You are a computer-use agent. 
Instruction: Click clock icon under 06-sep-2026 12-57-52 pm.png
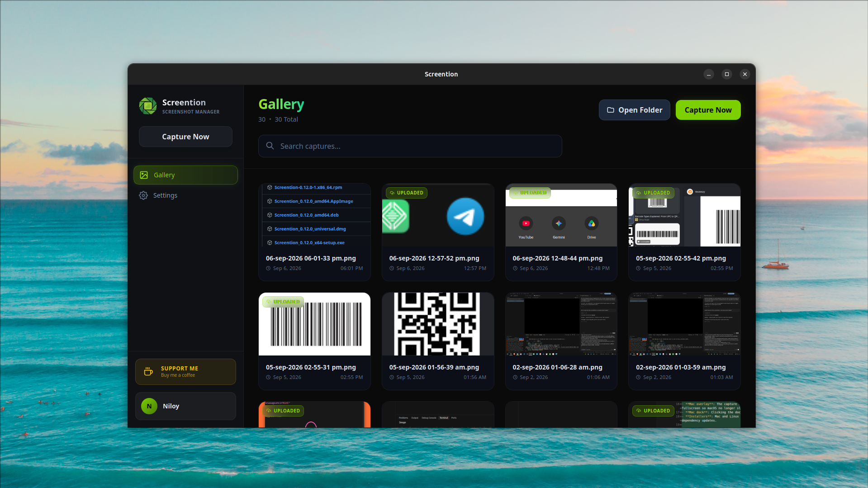392,268
